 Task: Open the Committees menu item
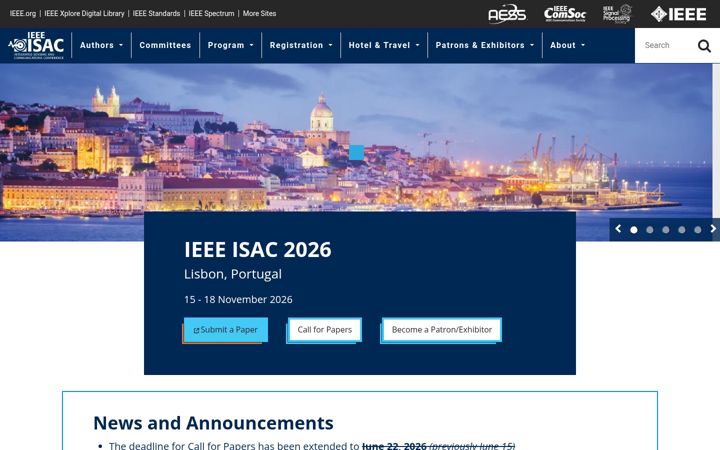165,45
